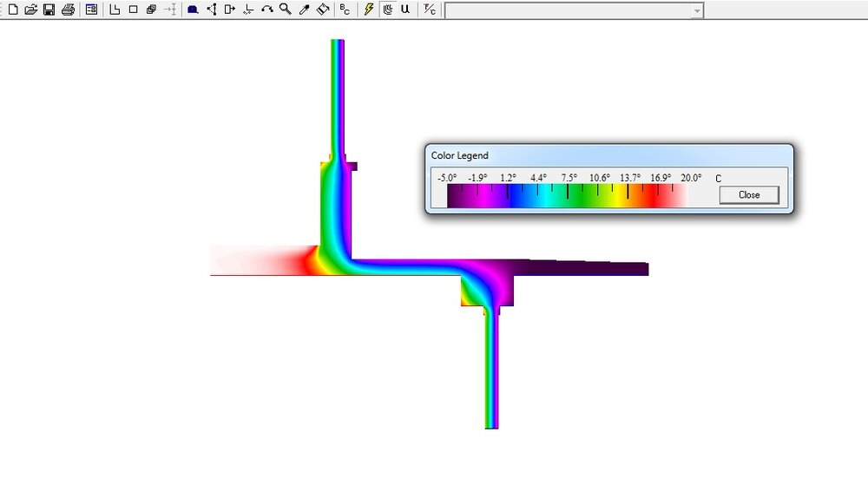Toggle the results display isotherm icon
The width and height of the screenshot is (868, 478).
(x=387, y=10)
